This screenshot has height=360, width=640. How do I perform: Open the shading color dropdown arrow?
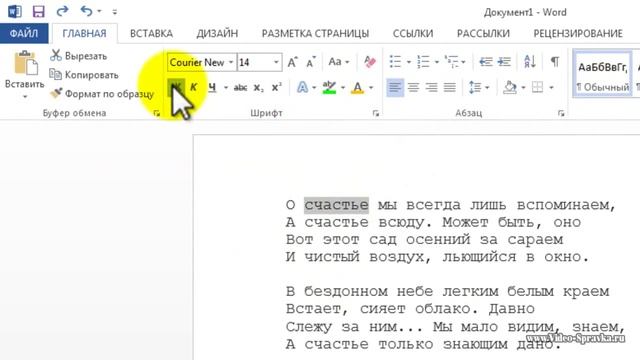coord(523,87)
